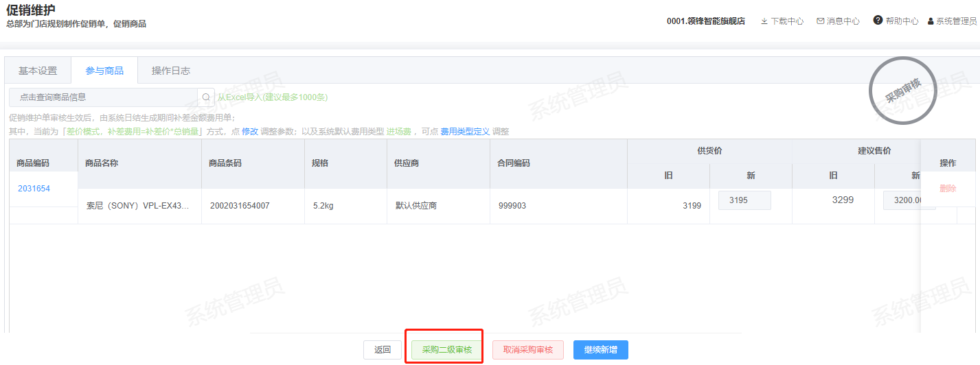
Task: Click the 供货价 column group header
Action: coord(709,151)
